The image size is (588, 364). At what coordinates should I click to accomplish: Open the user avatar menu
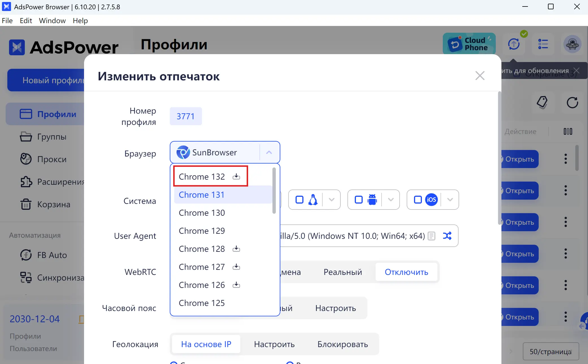572,44
